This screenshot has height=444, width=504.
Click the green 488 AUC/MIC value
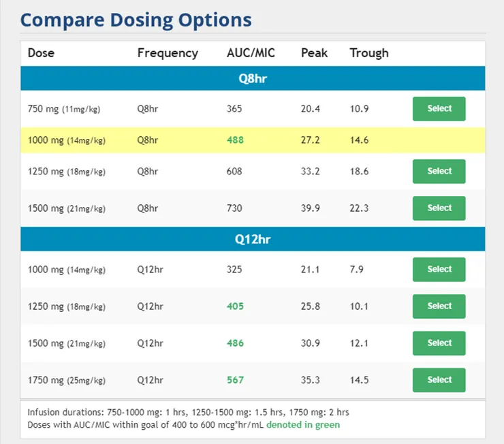(x=235, y=140)
